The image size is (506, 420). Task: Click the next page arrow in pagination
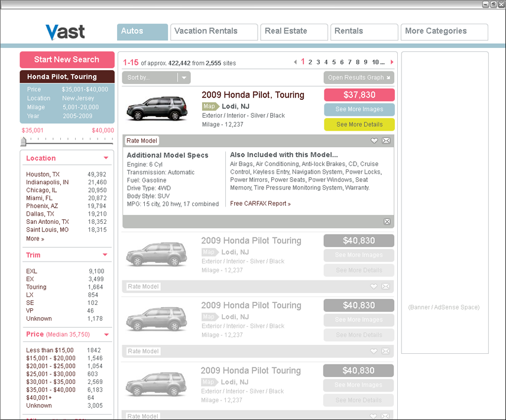coord(392,62)
